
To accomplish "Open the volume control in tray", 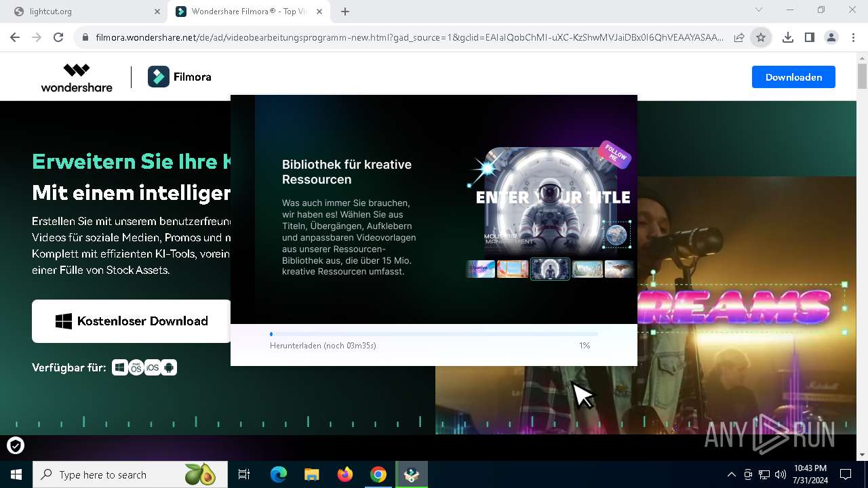I will coord(781,474).
